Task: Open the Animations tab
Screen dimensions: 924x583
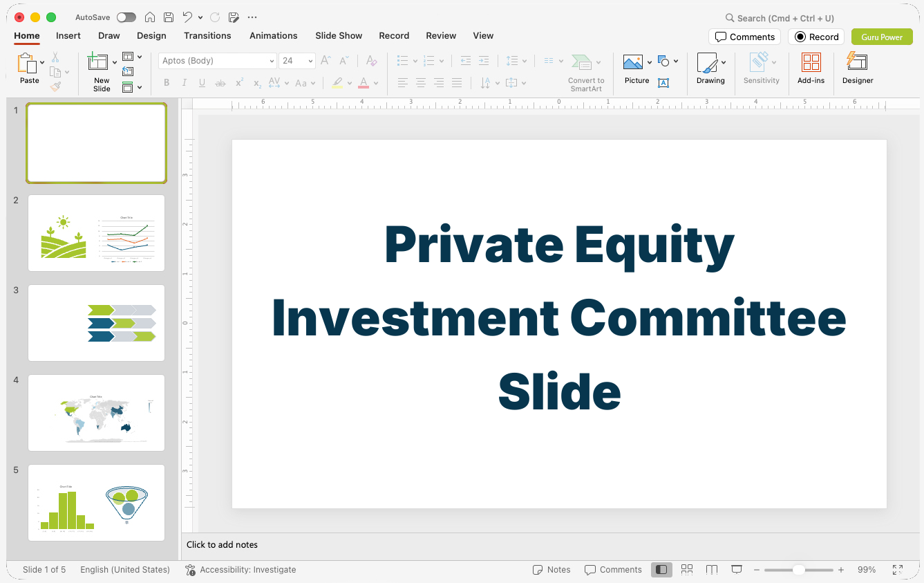Action: tap(274, 36)
